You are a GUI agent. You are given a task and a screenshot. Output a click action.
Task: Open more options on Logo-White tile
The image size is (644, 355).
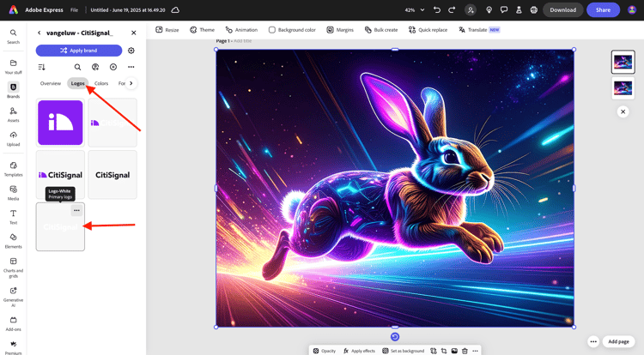pos(76,210)
